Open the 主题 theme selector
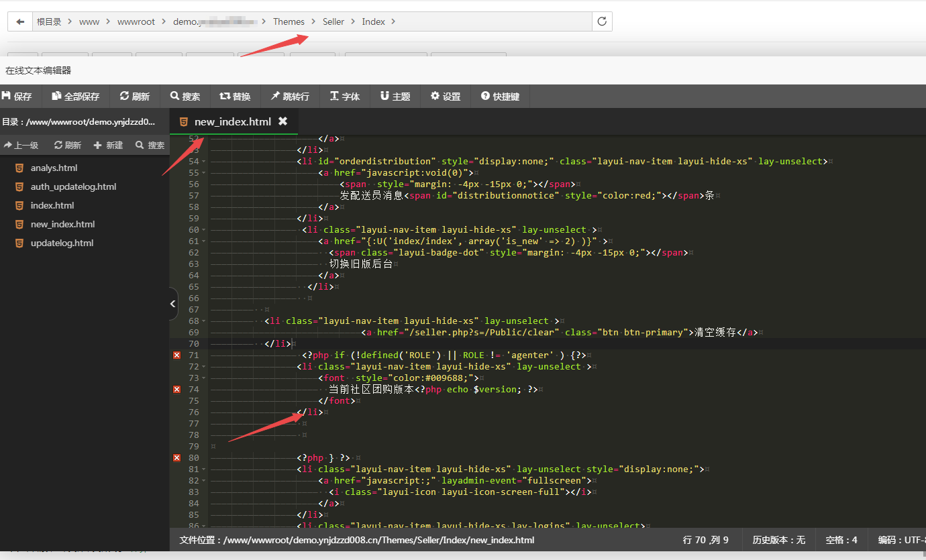The height and width of the screenshot is (560, 926). tap(395, 97)
